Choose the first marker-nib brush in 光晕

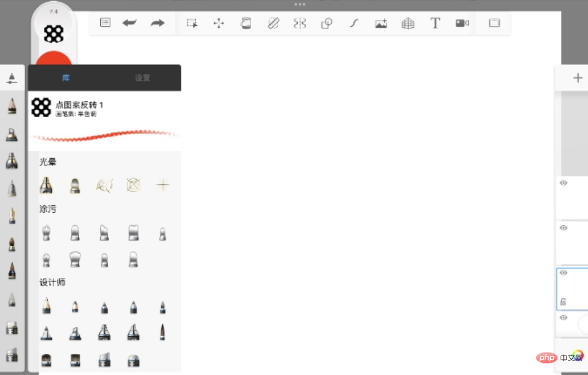[46, 185]
